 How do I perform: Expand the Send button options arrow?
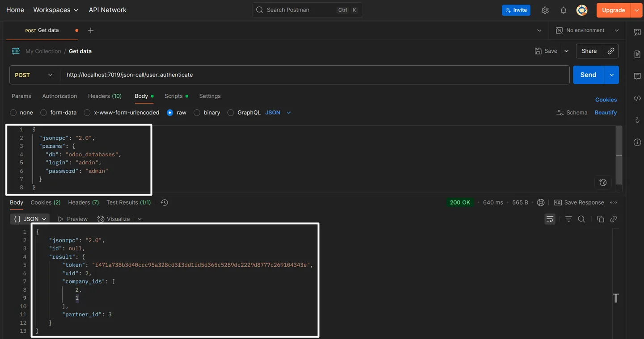(x=611, y=75)
